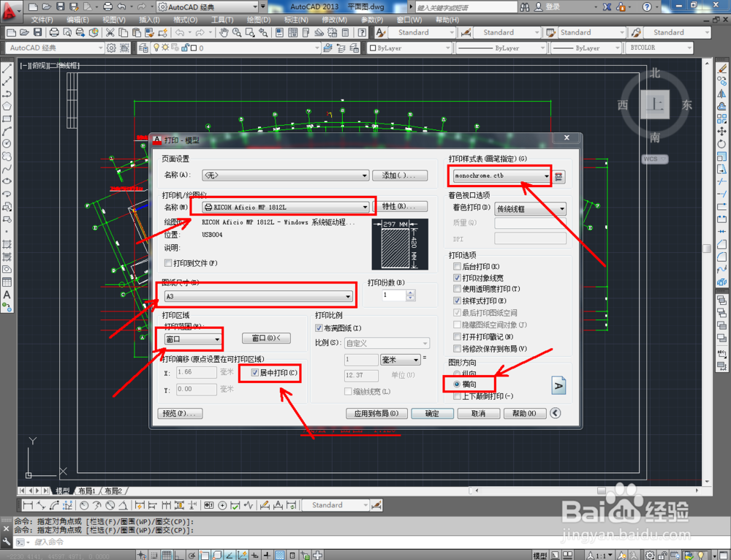The height and width of the screenshot is (560, 731).
Task: Click the Mirror tool in modify toolbar
Action: click(722, 94)
